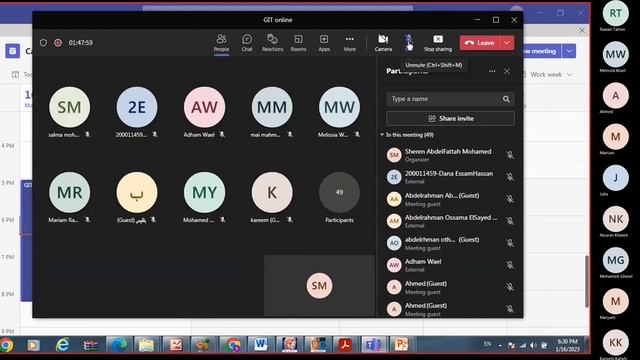Screen dimensions: 640x360
Task: Click the 49 Participants overflow tile
Action: coord(339,192)
